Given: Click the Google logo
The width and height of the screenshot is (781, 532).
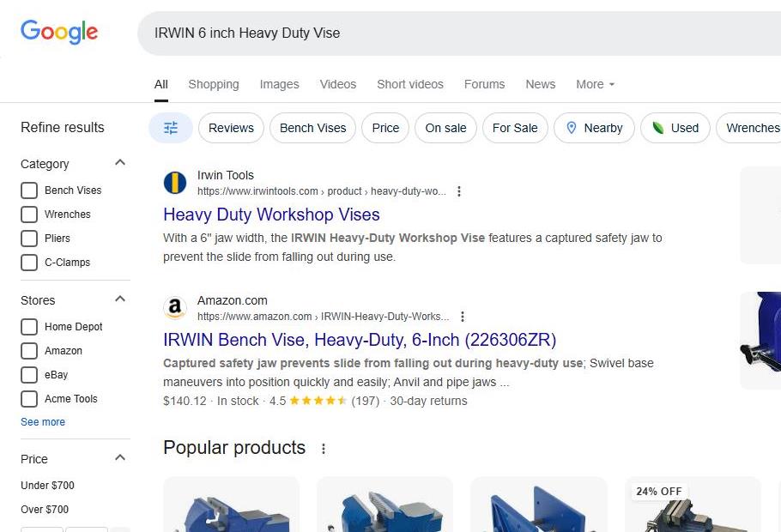Looking at the screenshot, I should pyautogui.click(x=58, y=33).
